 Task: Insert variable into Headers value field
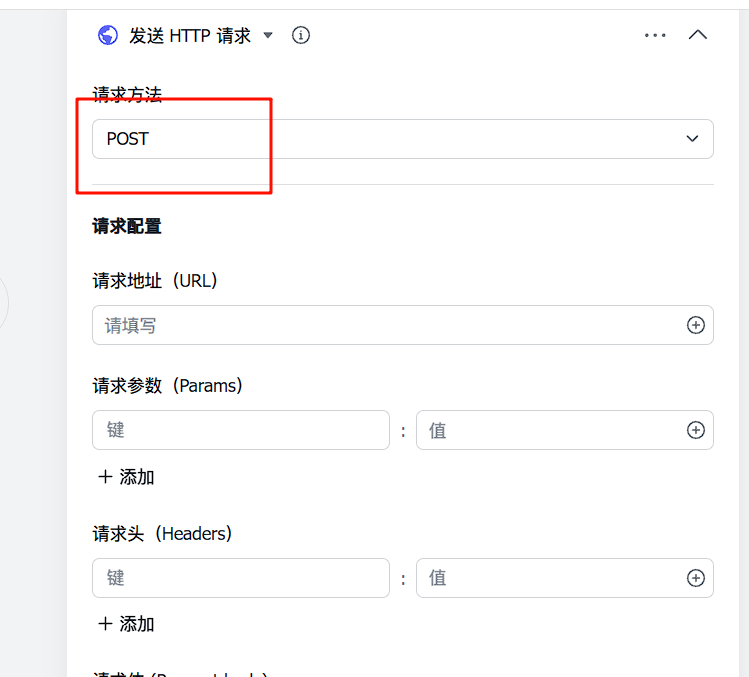click(696, 578)
